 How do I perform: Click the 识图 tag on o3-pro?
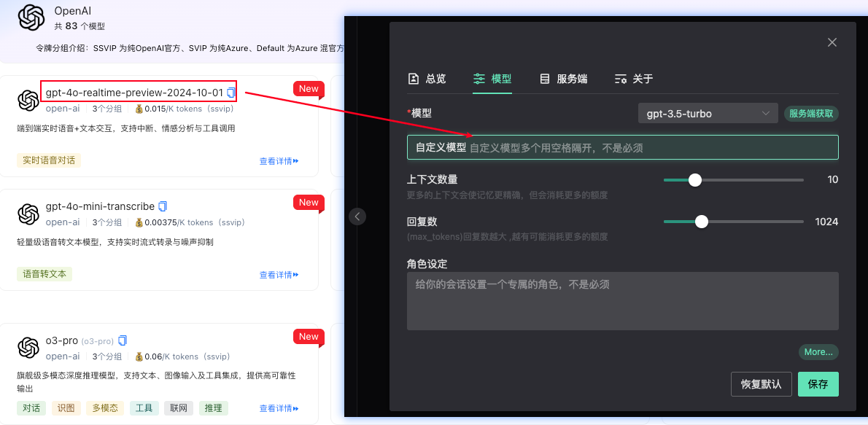(x=66, y=408)
